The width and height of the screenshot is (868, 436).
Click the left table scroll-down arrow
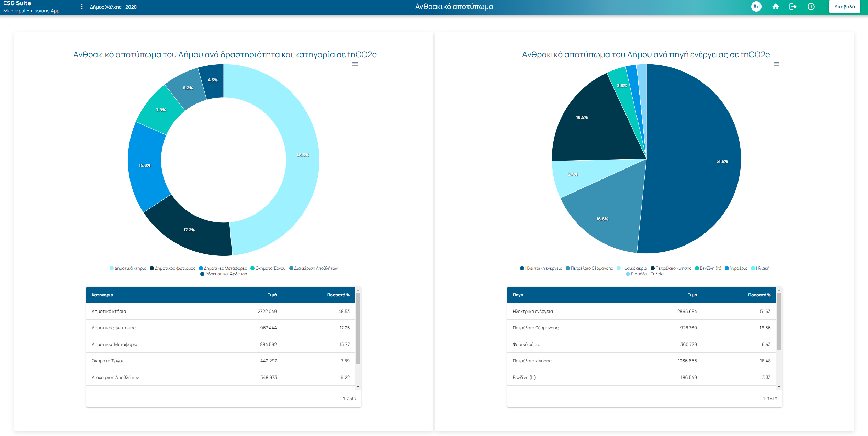[358, 387]
